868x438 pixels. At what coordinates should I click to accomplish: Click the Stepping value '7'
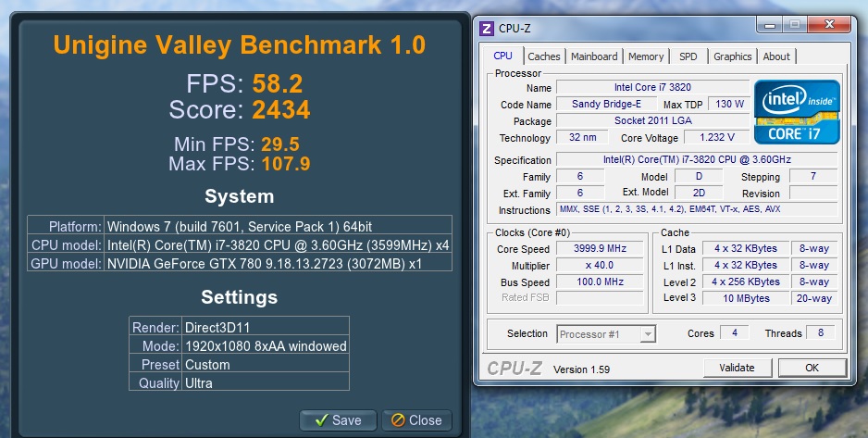point(812,176)
